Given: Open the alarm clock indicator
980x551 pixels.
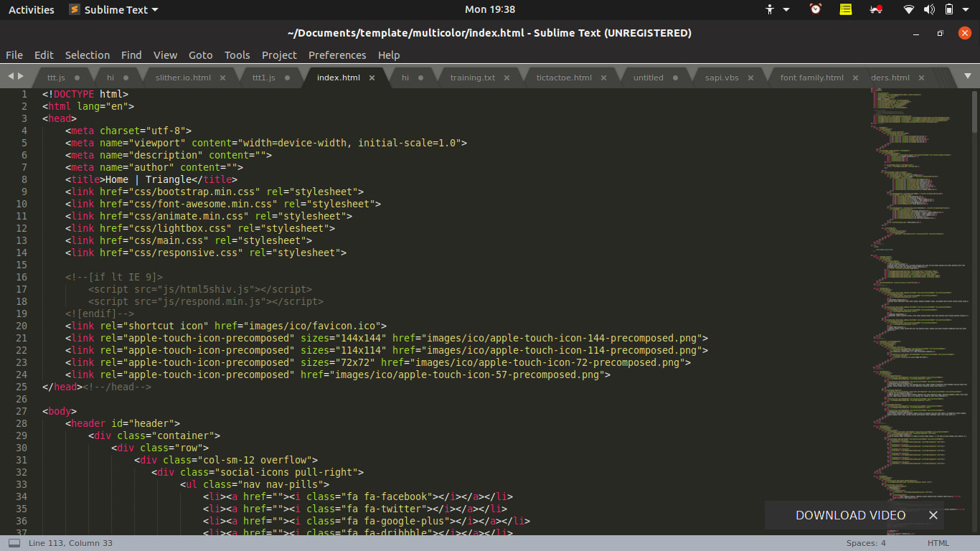Looking at the screenshot, I should 816,9.
